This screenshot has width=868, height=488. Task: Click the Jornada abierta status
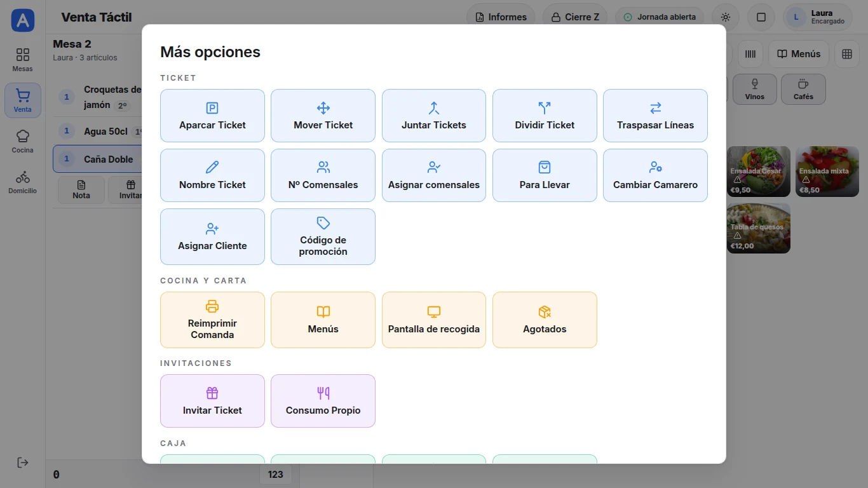pos(660,17)
